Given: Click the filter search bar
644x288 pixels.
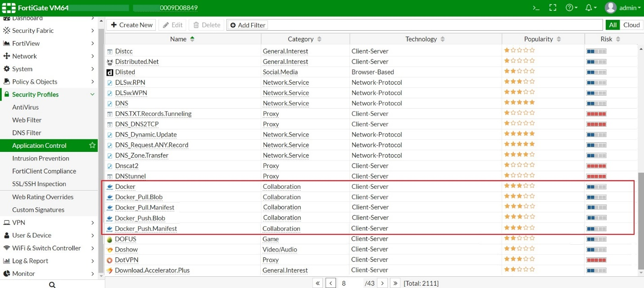Looking at the screenshot, I should point(414,25).
